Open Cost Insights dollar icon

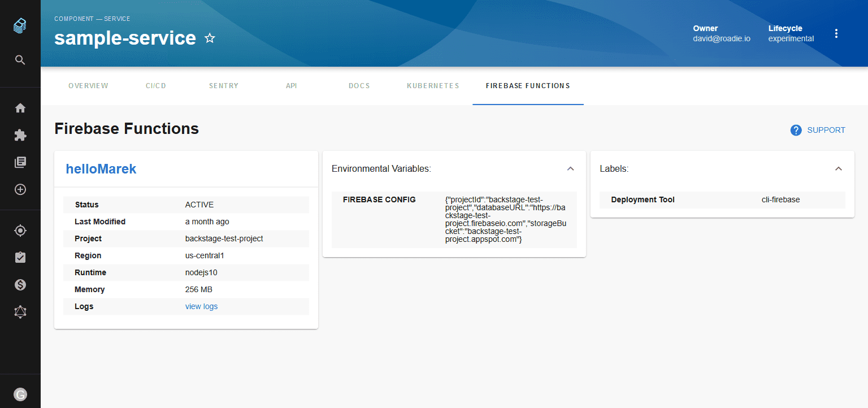pyautogui.click(x=20, y=285)
